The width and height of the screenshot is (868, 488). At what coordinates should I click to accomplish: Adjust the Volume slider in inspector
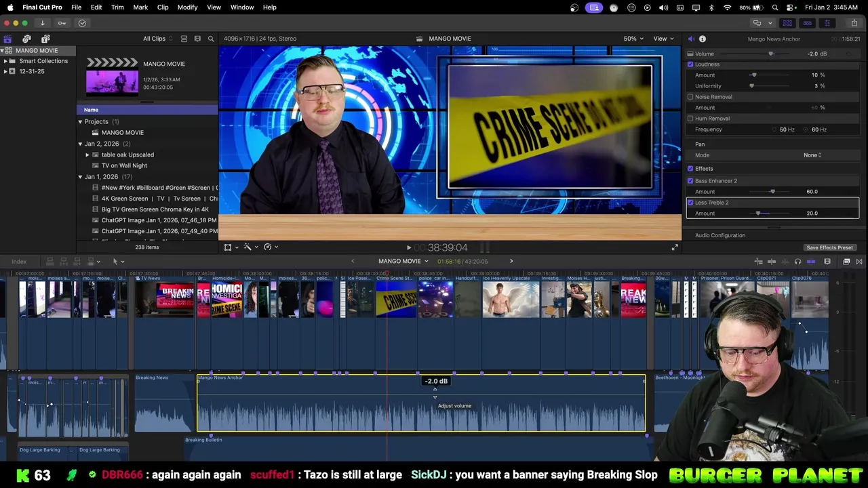point(771,54)
